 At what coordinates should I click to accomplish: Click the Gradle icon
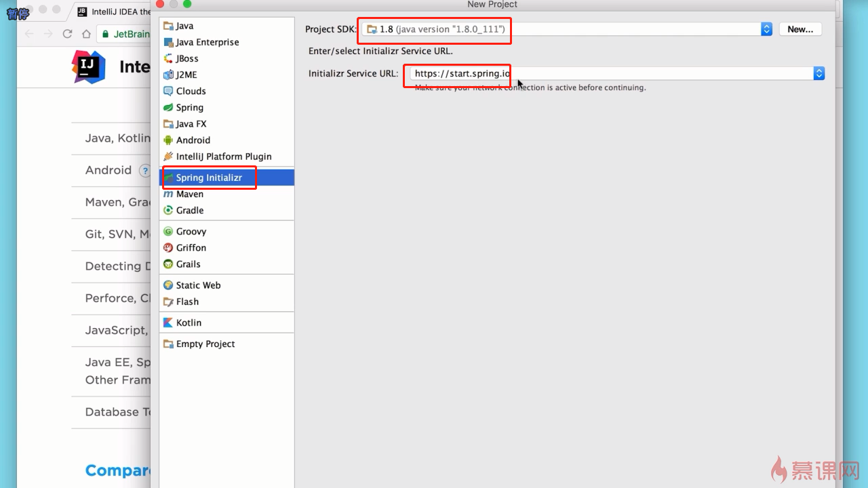coord(169,210)
